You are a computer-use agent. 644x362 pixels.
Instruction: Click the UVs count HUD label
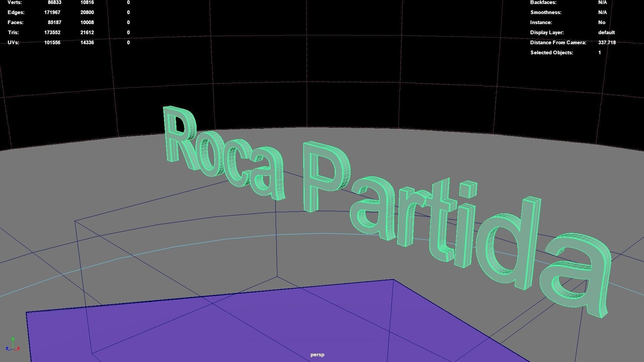point(13,43)
